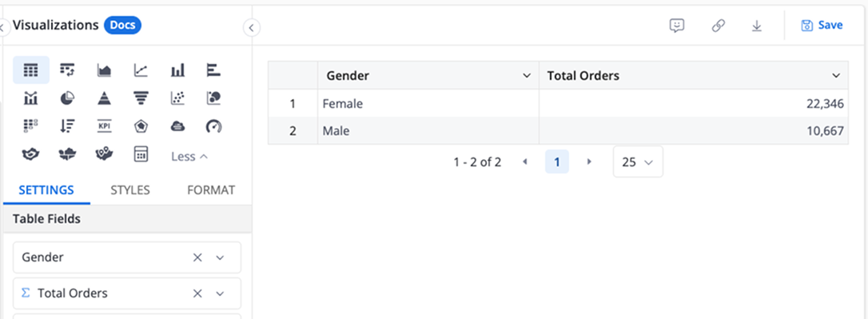Select the table visualization icon
The image size is (868, 319).
pyautogui.click(x=31, y=70)
